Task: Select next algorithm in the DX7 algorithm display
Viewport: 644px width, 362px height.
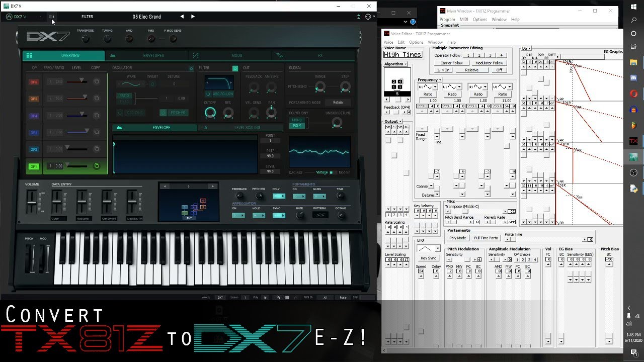Action: [213, 186]
